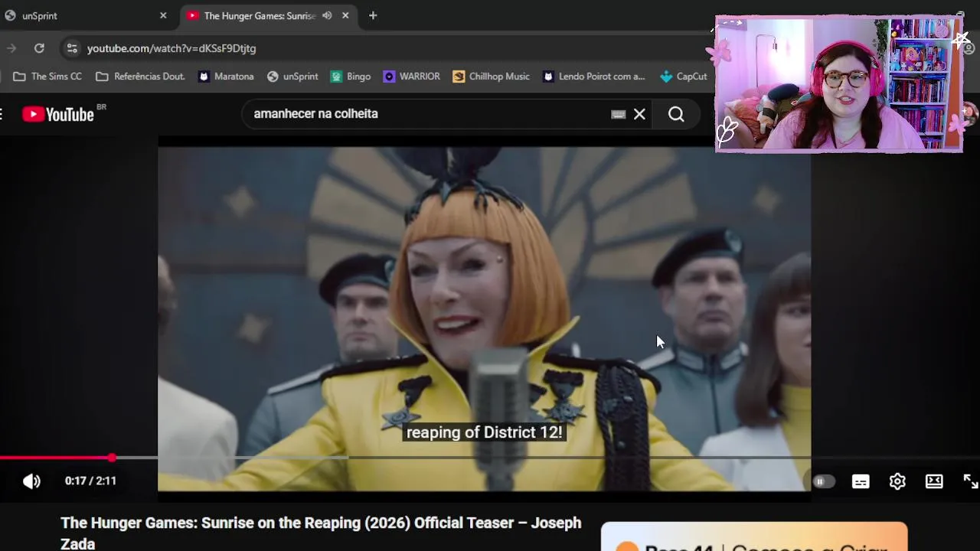The image size is (980, 551).
Task: Open Referências Dout. bookmark folder
Action: [x=140, y=77]
